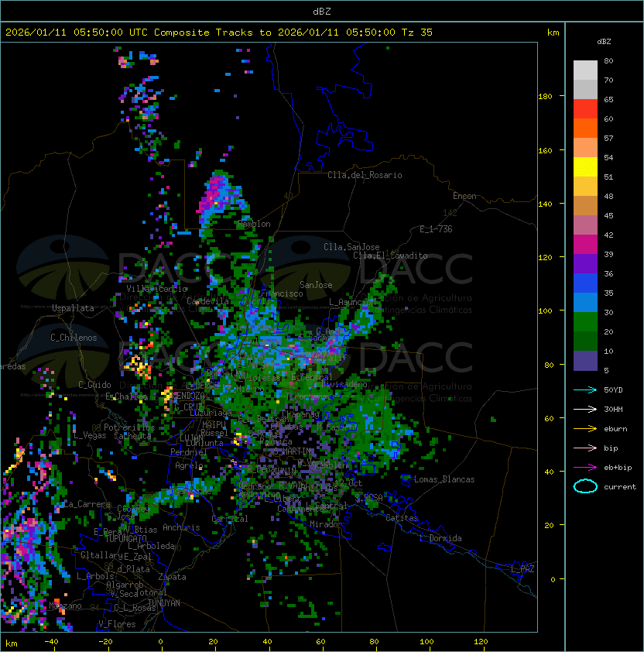Pick the light blue swatch in the dBZ scale
Image resolution: width=644 pixels, height=652 pixels.
[585, 302]
